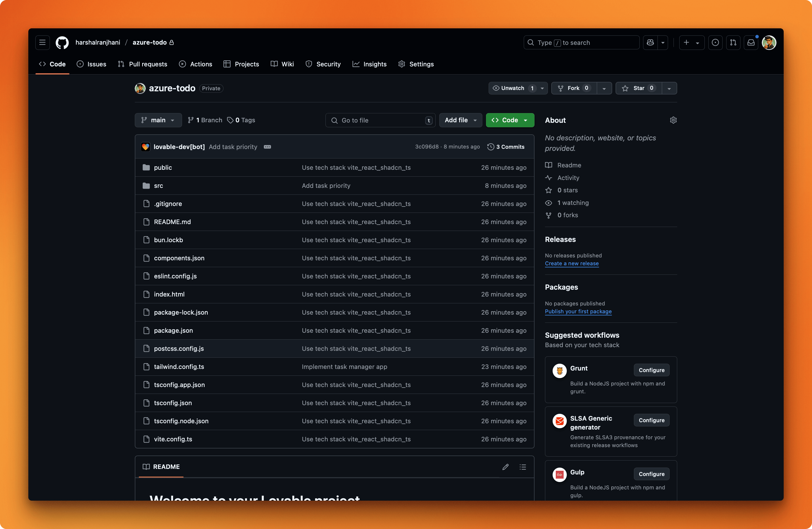
Task: Open the green Code dropdown
Action: (510, 120)
